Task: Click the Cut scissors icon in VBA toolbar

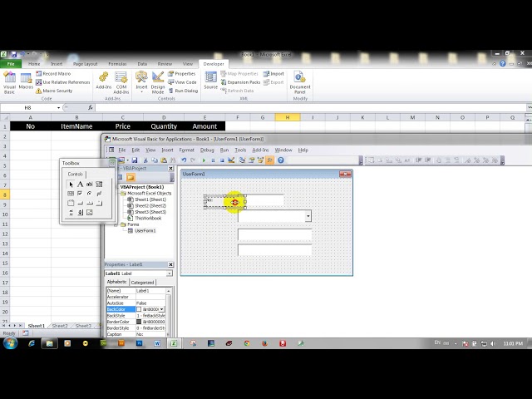Action: click(x=145, y=160)
